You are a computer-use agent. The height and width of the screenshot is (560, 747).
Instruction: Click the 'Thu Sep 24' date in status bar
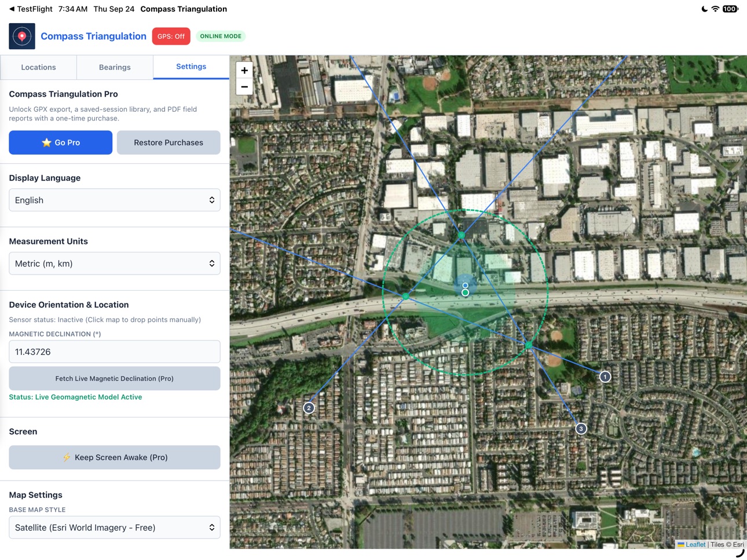(114, 9)
